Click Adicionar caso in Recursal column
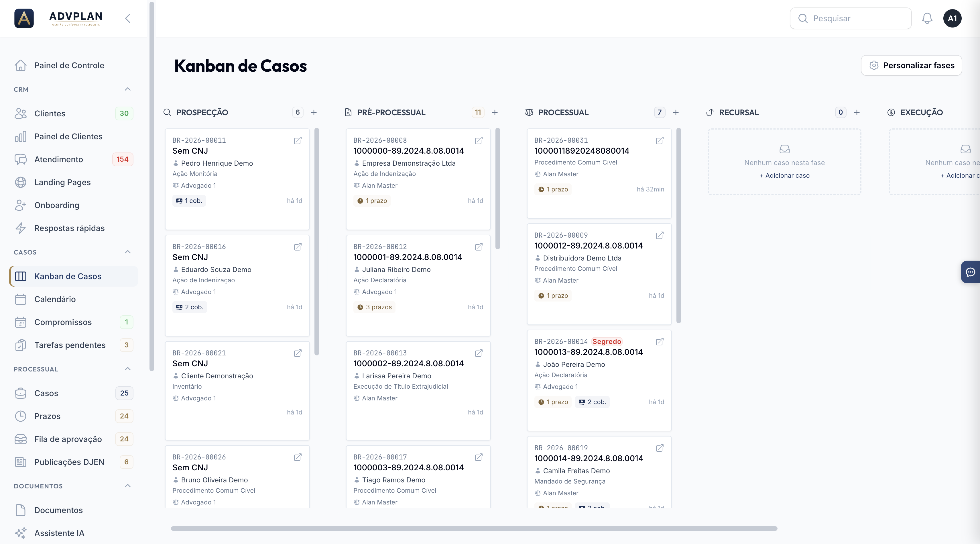Screen dimensions: 980x544 (784, 175)
